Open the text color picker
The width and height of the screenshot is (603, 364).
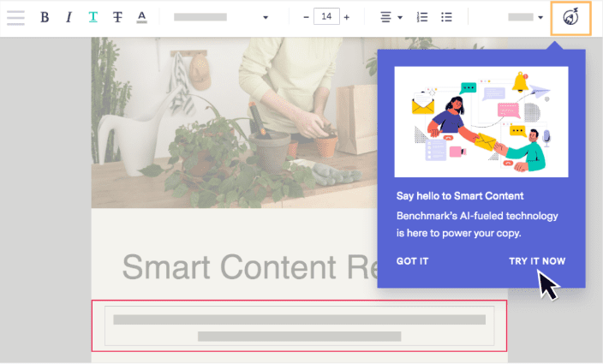141,18
